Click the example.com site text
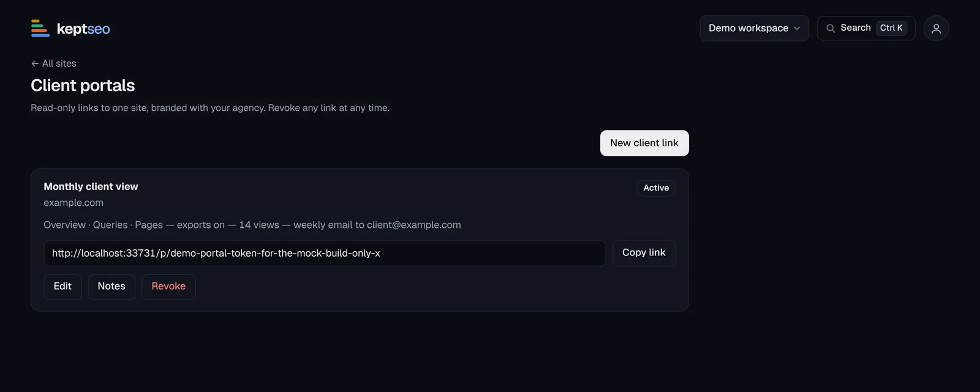Screen dimensions: 980x392 pos(73,203)
